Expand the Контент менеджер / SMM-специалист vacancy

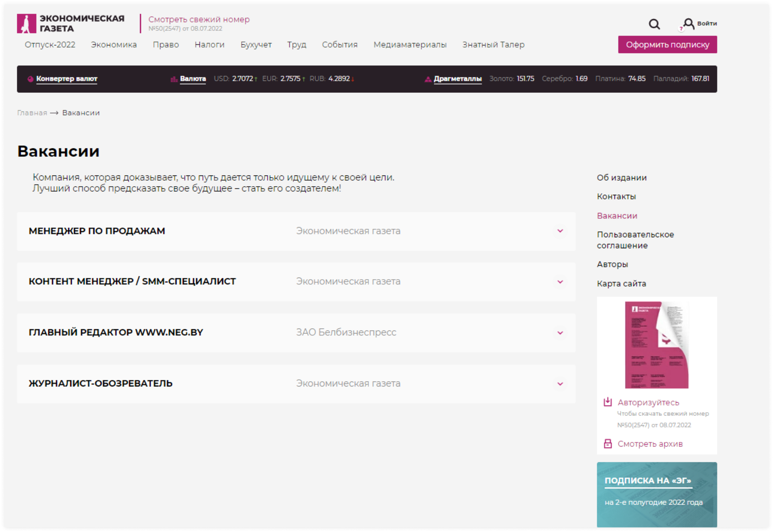point(560,282)
